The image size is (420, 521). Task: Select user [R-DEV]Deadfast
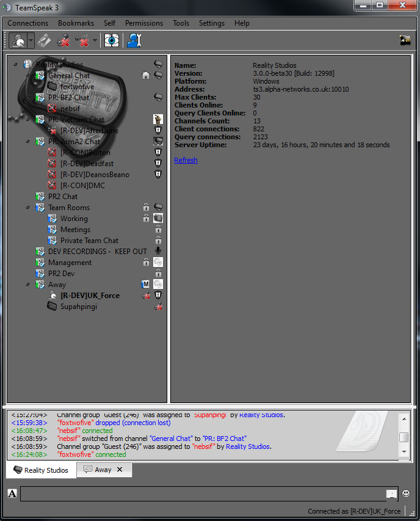coord(87,164)
